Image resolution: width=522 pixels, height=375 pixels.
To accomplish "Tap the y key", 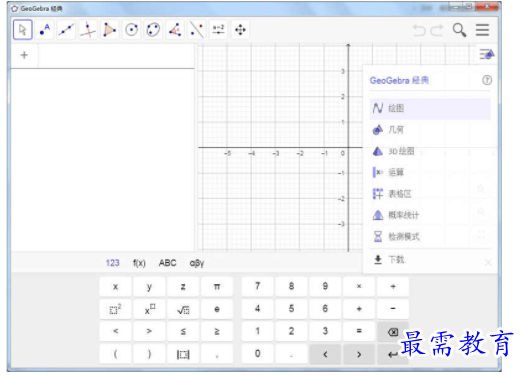I will point(149,287).
